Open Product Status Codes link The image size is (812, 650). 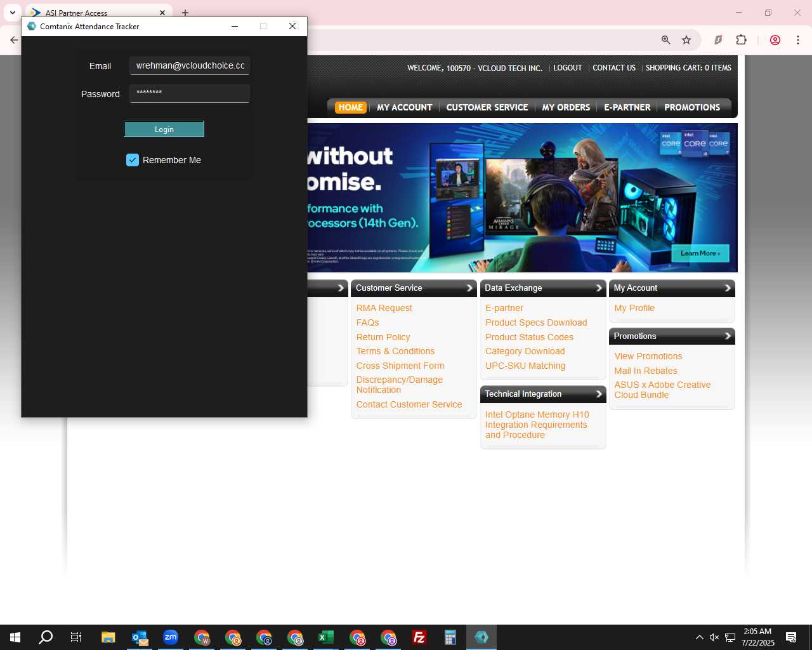(529, 337)
